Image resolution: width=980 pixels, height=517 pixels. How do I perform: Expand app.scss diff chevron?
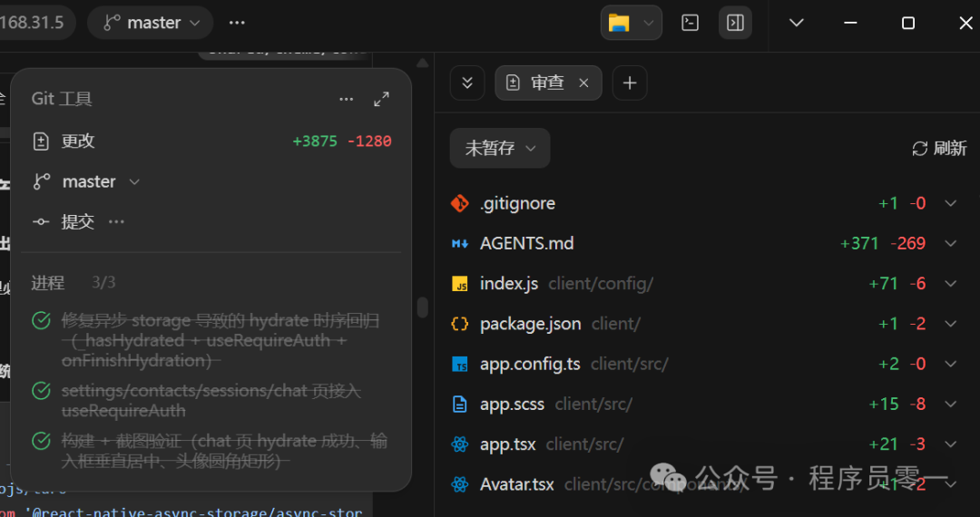click(x=951, y=404)
